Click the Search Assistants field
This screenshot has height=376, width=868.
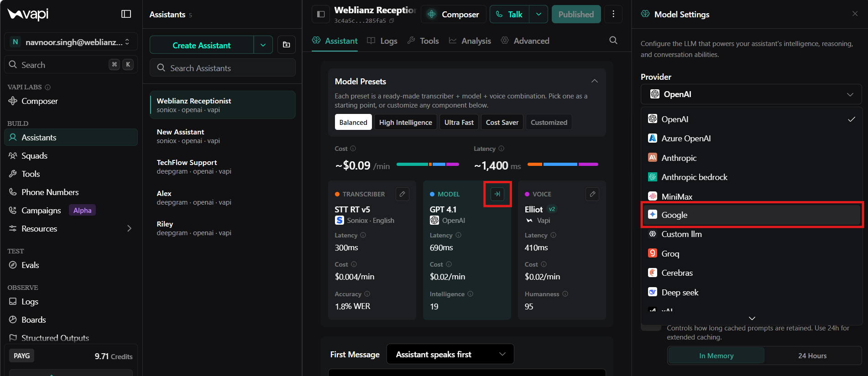coord(223,68)
